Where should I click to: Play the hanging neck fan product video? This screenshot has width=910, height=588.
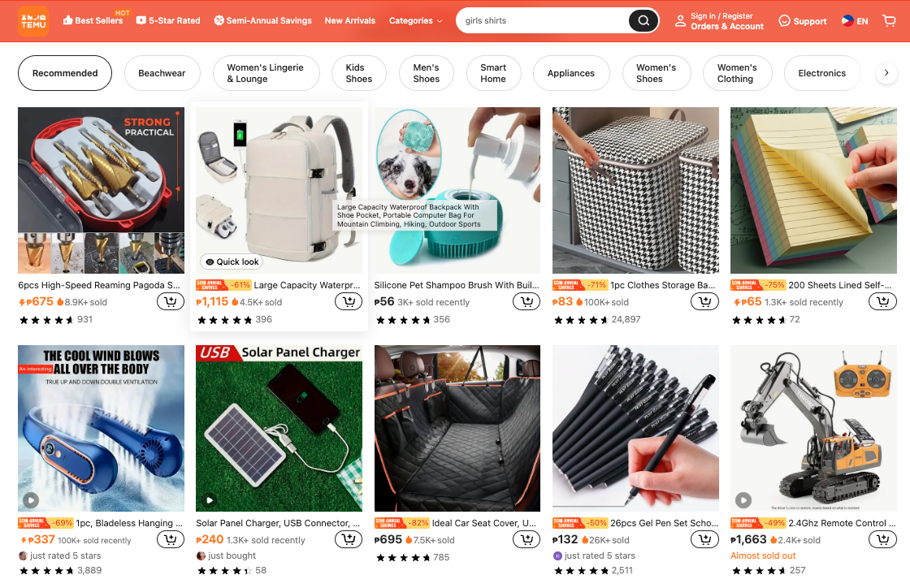pyautogui.click(x=31, y=499)
